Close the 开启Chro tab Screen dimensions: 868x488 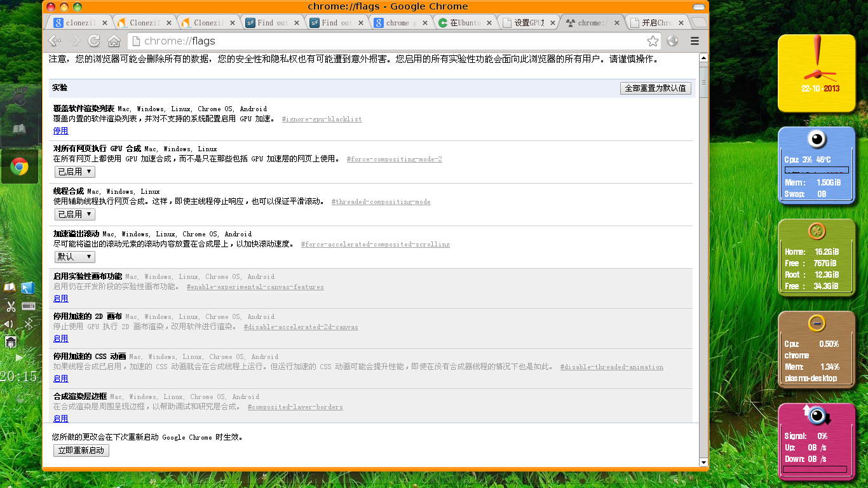(x=681, y=23)
